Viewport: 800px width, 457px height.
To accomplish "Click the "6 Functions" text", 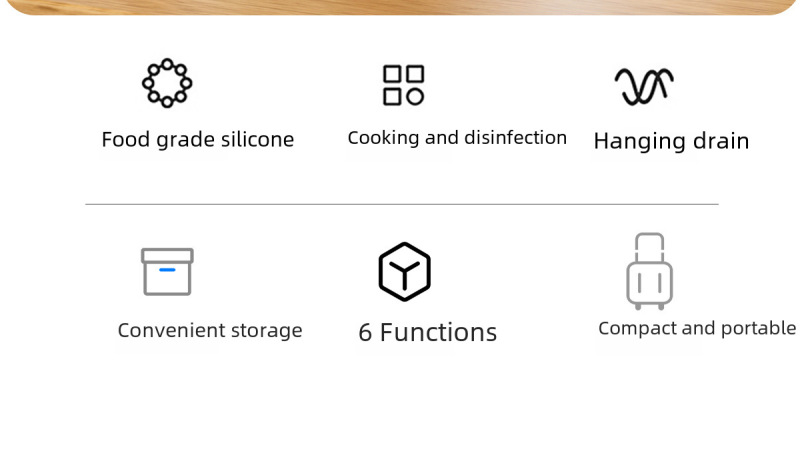I will (428, 333).
